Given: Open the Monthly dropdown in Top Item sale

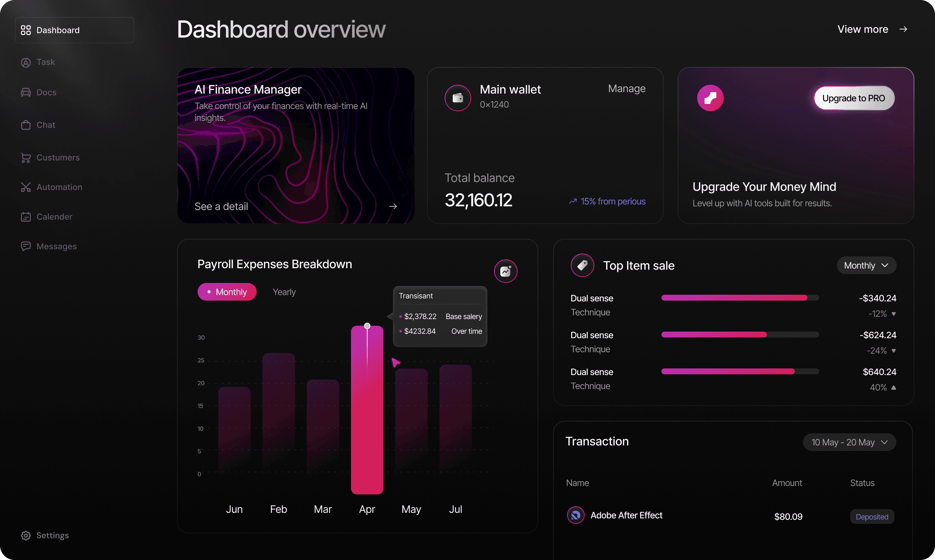Looking at the screenshot, I should 866,265.
